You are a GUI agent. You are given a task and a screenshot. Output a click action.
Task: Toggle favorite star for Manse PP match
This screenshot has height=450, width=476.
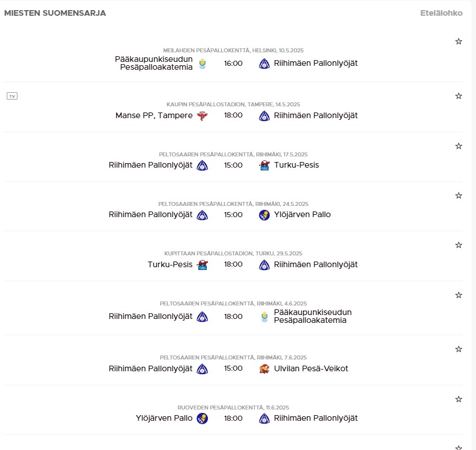(x=459, y=96)
